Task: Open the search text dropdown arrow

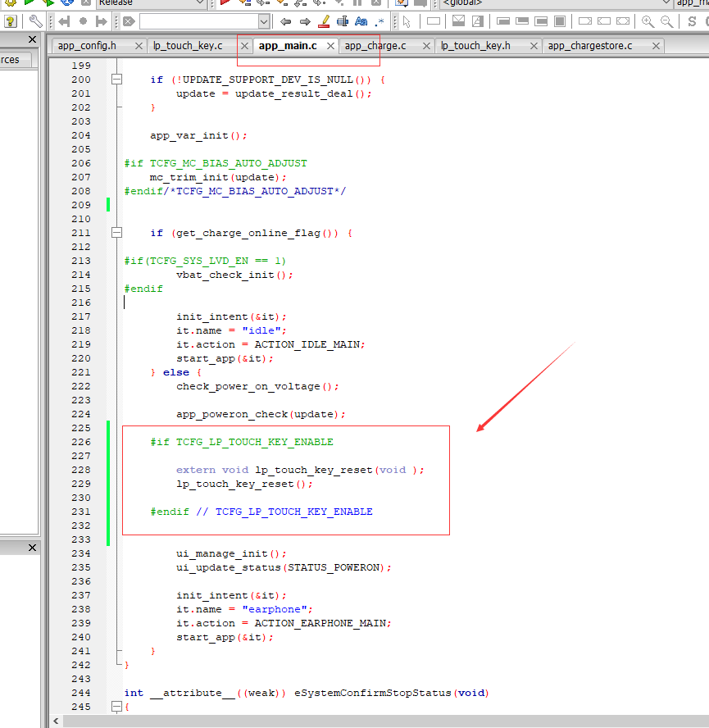Action: click(x=264, y=21)
